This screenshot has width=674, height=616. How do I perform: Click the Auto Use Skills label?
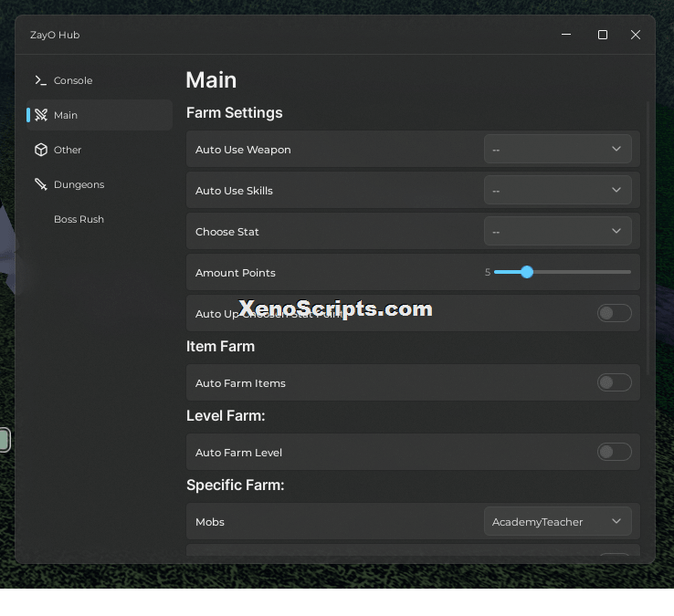coord(234,191)
